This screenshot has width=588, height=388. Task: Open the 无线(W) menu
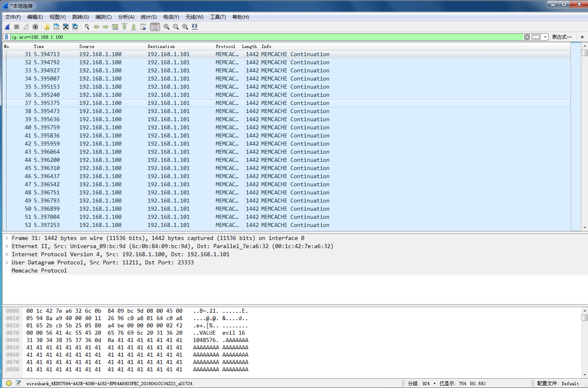(x=194, y=17)
